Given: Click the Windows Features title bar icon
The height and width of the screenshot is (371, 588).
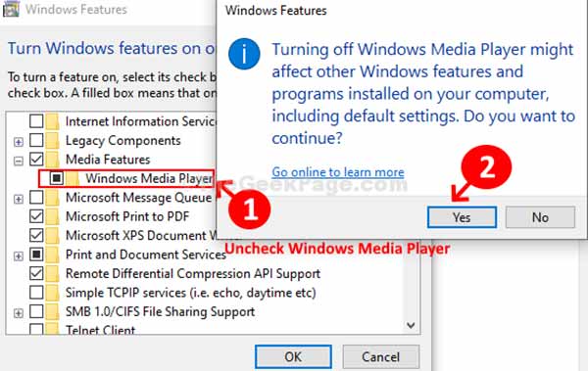Looking at the screenshot, I should pos(11,9).
